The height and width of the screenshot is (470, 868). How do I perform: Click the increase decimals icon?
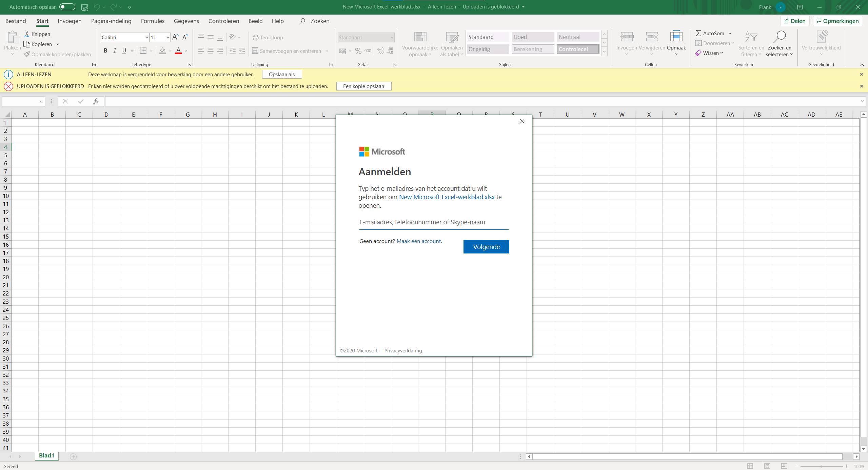[380, 51]
